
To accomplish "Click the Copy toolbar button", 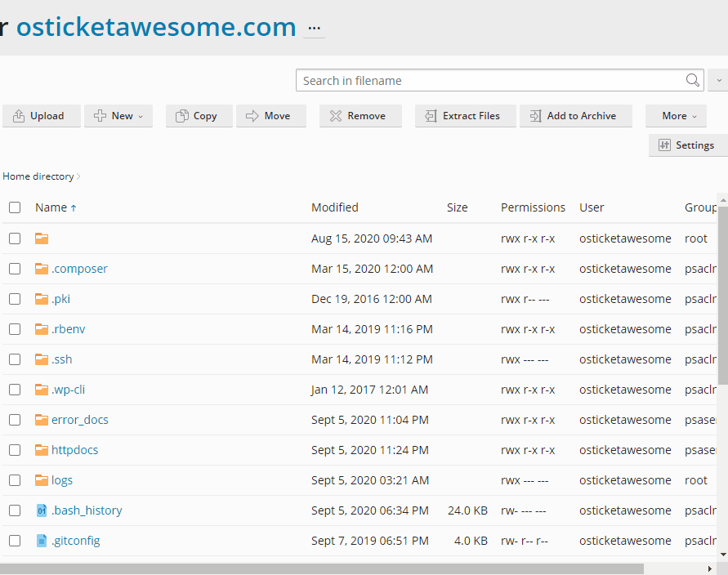I will (199, 115).
